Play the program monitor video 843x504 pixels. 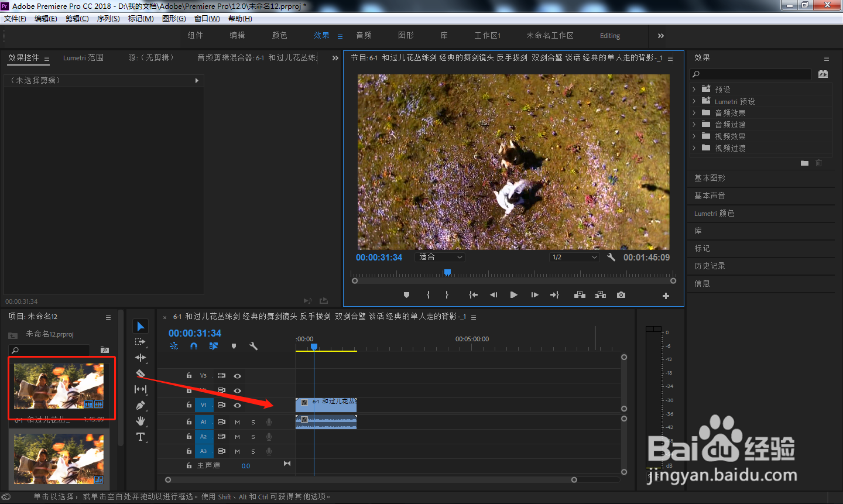[513, 295]
